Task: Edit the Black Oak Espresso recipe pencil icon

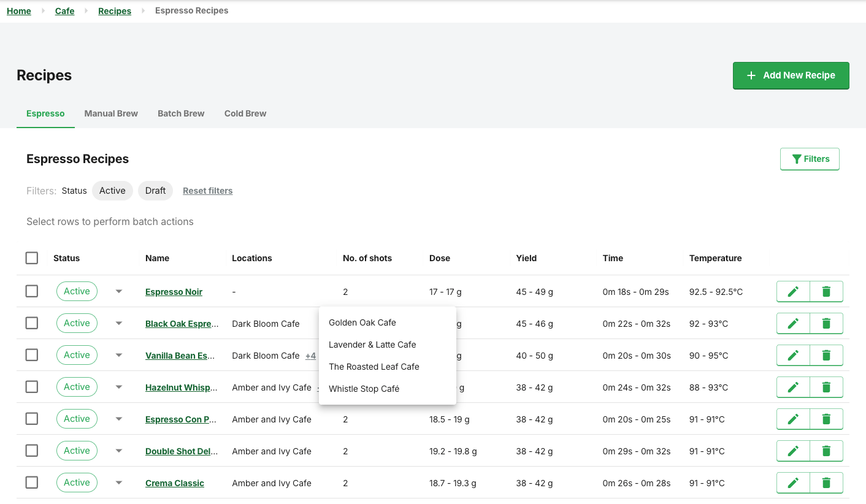Action: (x=793, y=324)
